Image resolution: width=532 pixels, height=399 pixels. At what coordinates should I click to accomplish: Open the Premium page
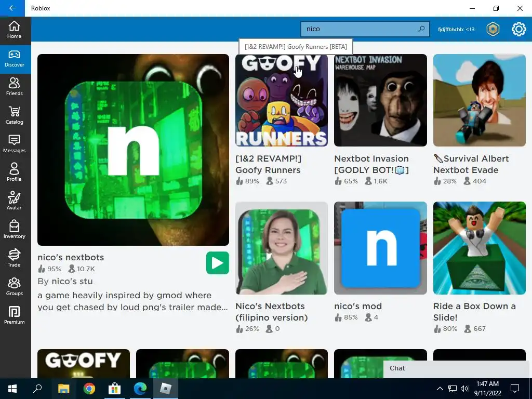click(14, 316)
